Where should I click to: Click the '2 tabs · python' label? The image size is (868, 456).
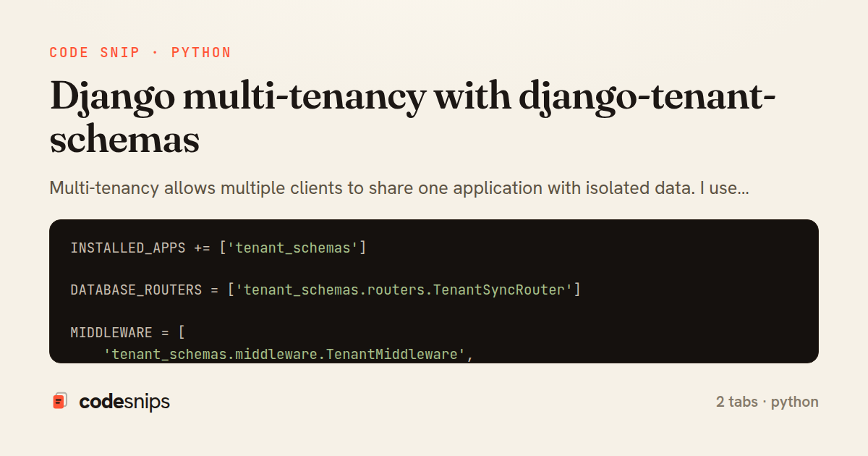[x=767, y=402]
